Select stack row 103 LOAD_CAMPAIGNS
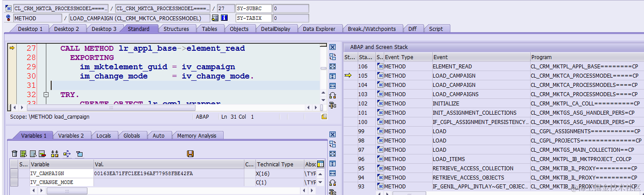This screenshot has width=644, height=195. tap(494, 94)
